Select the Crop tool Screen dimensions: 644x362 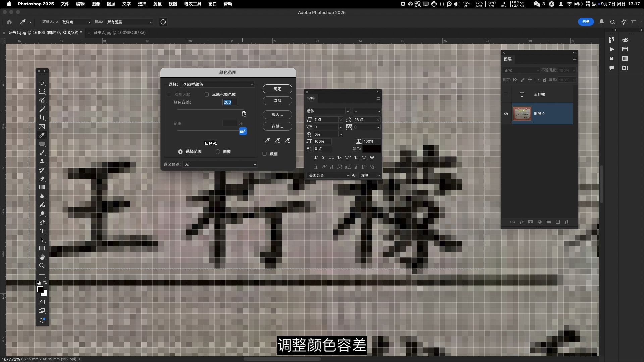click(42, 118)
